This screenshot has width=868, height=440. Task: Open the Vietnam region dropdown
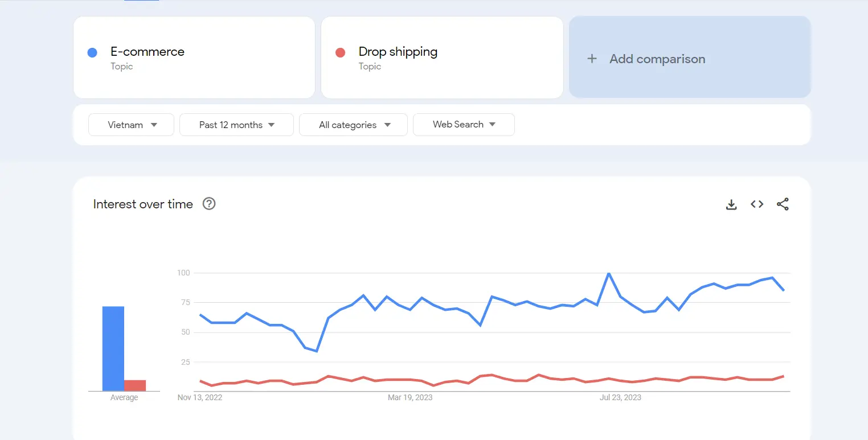[130, 124]
